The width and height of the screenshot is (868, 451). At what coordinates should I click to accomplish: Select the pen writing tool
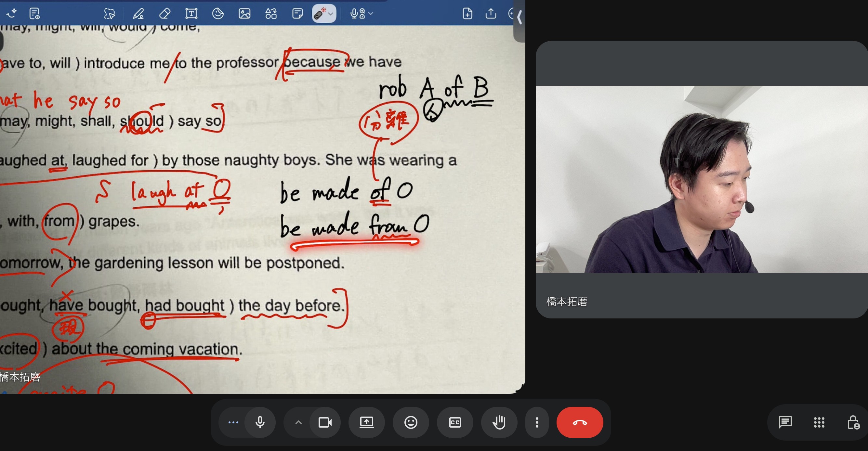(x=138, y=13)
